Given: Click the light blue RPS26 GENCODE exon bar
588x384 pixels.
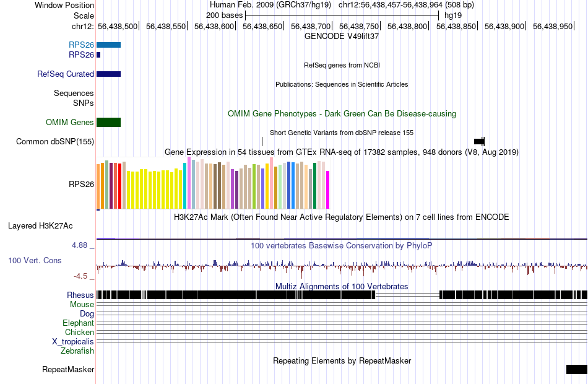Looking at the screenshot, I should (109, 45).
